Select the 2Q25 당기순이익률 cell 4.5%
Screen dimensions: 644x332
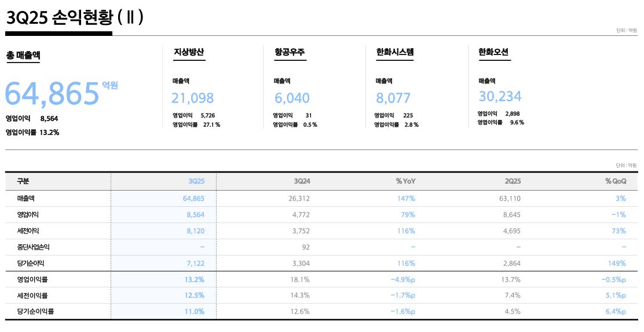[x=513, y=312]
